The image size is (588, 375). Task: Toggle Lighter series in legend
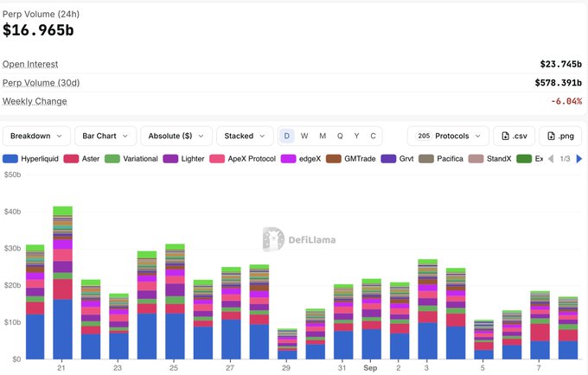(183, 159)
